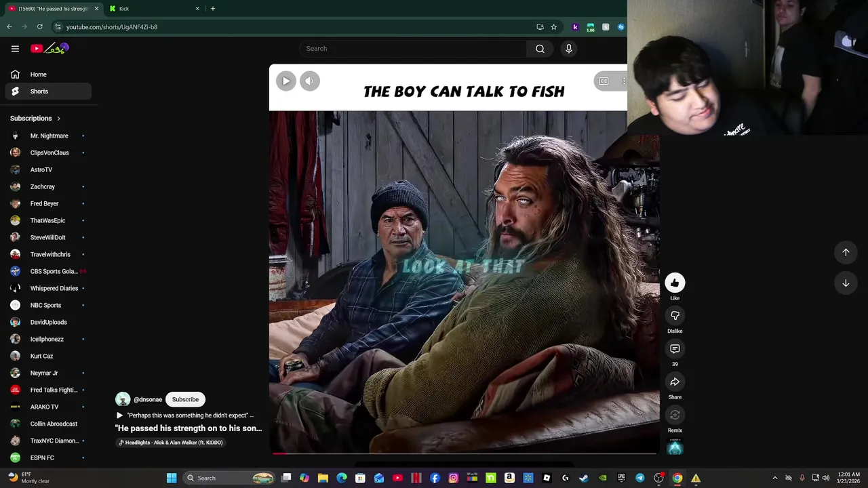Go to previous Short with up arrow

point(846,252)
